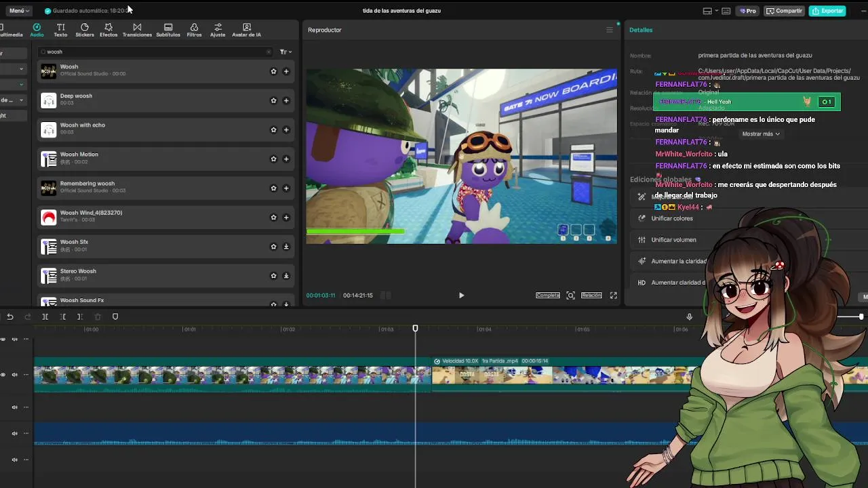The height and width of the screenshot is (488, 868).
Task: Click the timeline playhead handle
Action: 416,329
